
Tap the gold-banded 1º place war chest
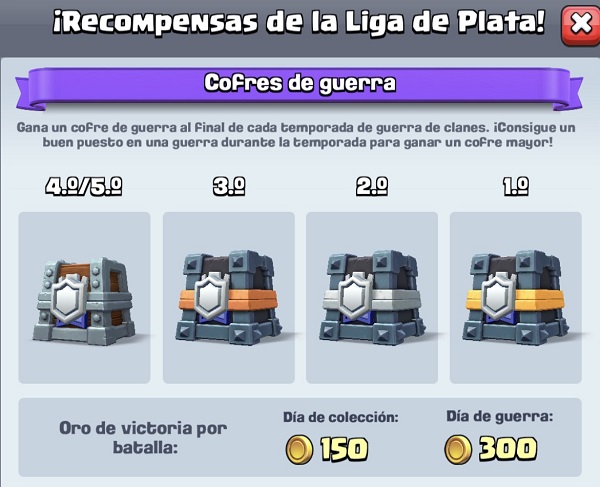pos(515,298)
